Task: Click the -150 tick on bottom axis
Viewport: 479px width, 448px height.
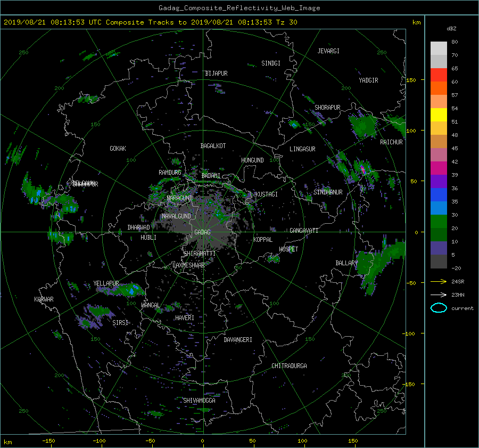Action: point(48,441)
